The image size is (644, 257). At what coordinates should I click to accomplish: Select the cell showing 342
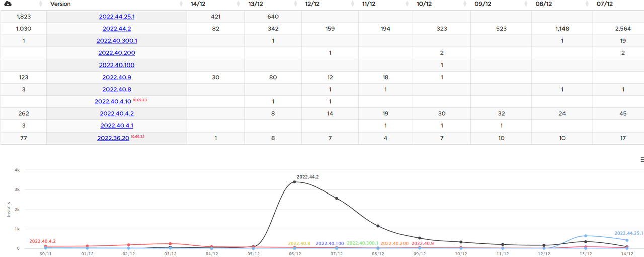tap(273, 29)
